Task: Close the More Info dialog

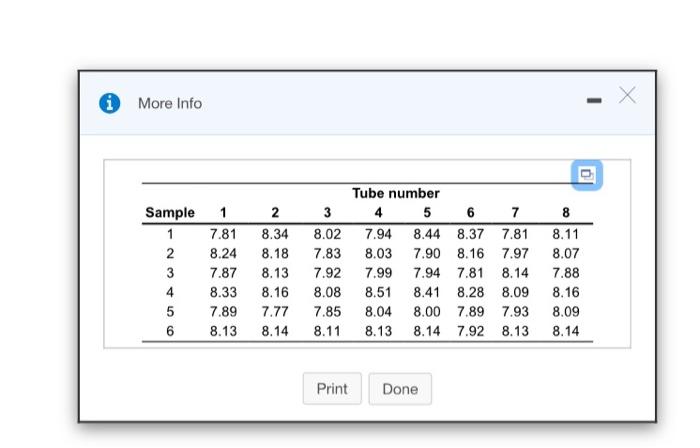Action: click(627, 95)
